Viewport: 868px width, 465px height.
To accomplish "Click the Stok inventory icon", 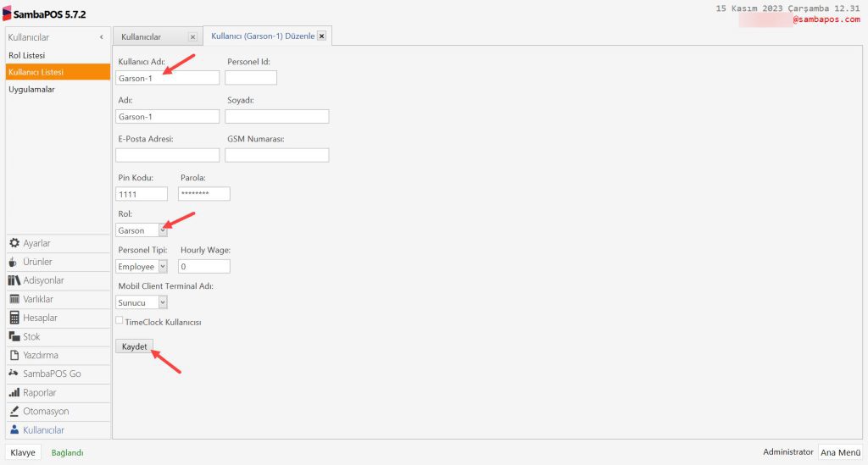I will (14, 336).
